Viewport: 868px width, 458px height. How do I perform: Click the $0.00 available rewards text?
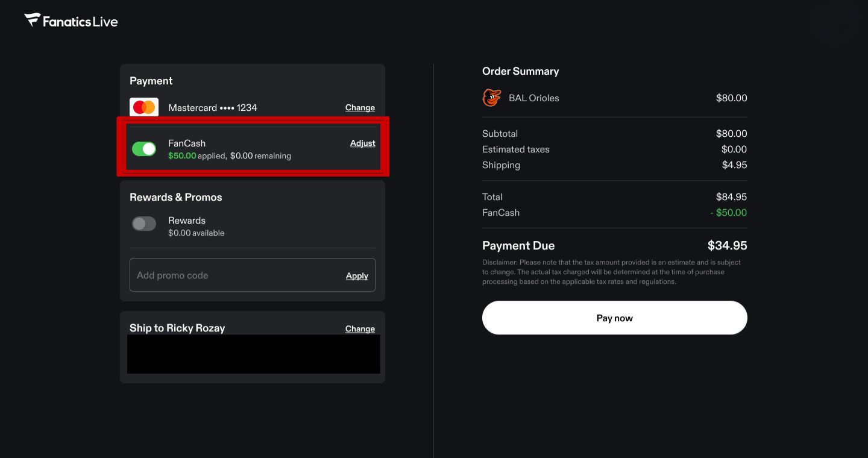197,233
